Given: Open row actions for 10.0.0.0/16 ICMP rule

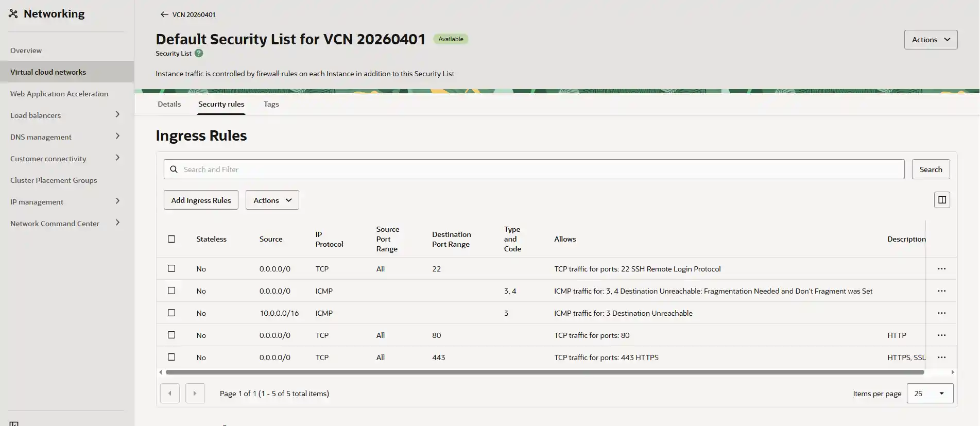Looking at the screenshot, I should click(x=941, y=313).
